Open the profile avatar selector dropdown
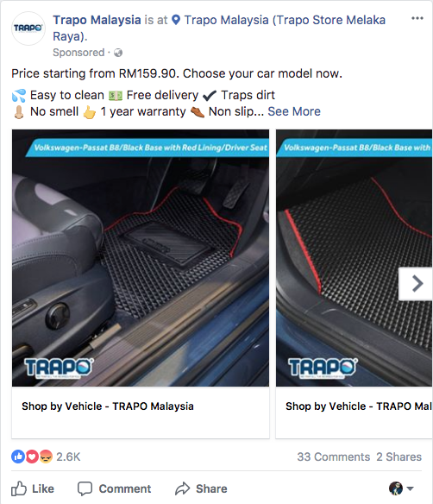The image size is (433, 504). (401, 488)
